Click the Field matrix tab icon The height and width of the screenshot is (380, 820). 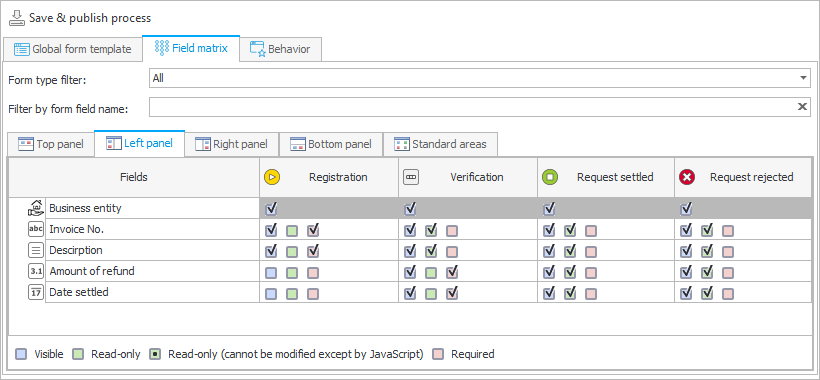162,49
